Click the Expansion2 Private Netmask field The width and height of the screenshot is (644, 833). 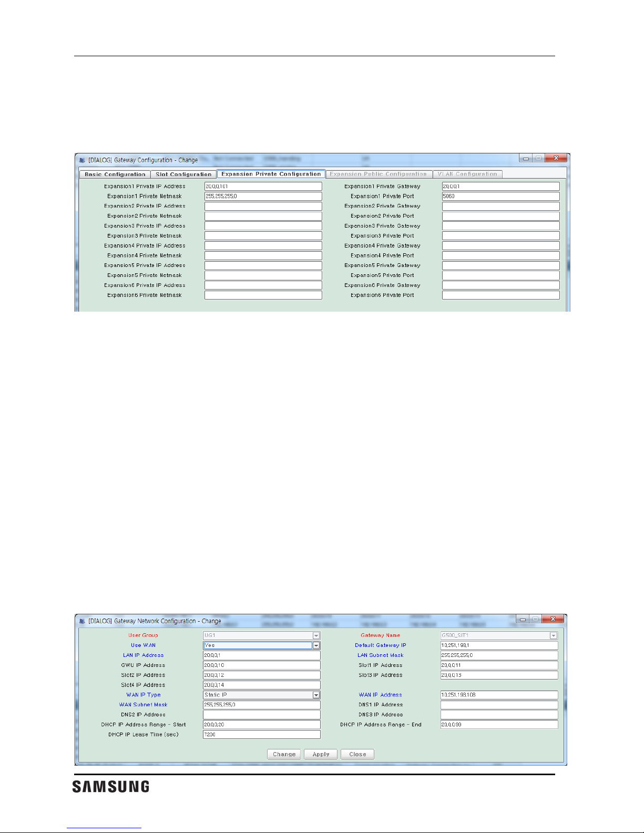263,216
